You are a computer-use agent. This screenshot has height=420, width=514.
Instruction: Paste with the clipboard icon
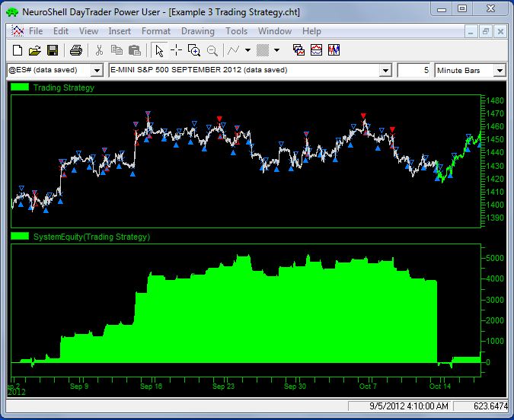pyautogui.click(x=134, y=50)
